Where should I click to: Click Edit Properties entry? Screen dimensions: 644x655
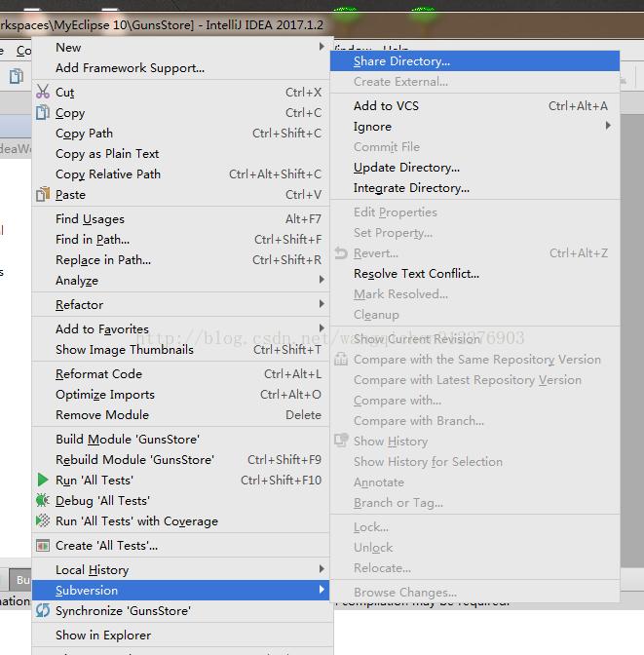[x=474, y=212]
